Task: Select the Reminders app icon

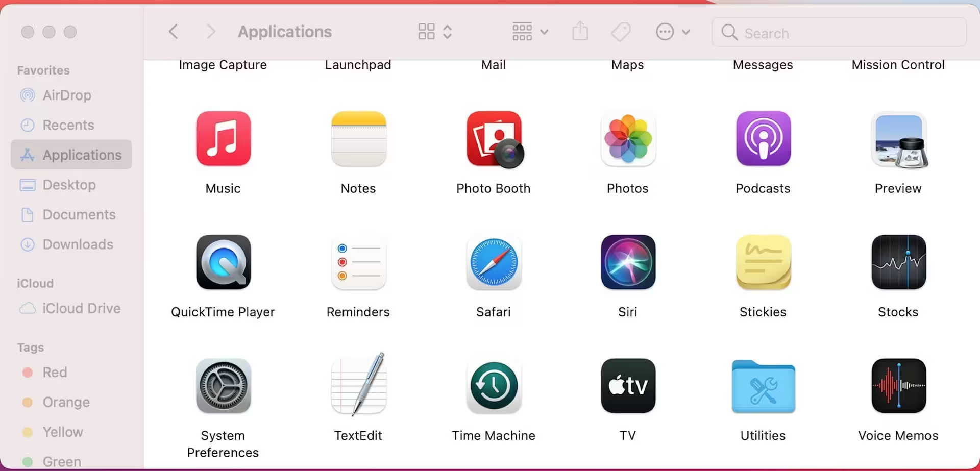Action: click(358, 262)
